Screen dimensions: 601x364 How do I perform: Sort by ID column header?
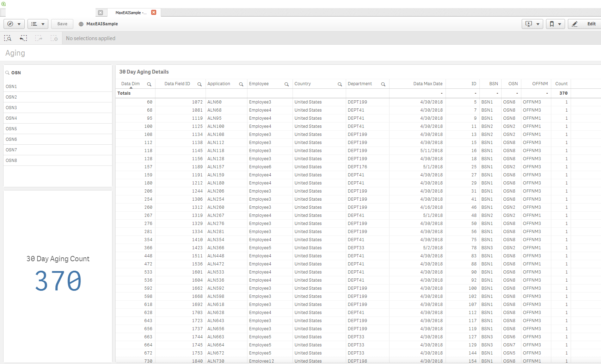click(474, 84)
